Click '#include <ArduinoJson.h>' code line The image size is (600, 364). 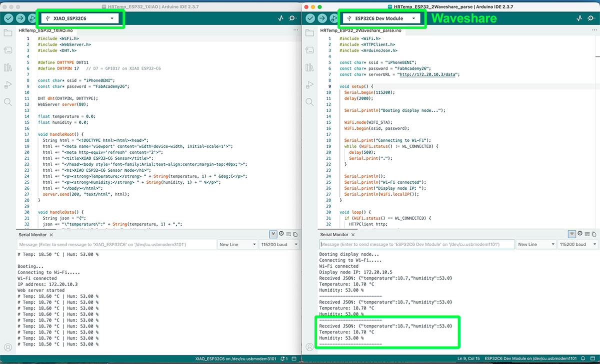pos(368,50)
